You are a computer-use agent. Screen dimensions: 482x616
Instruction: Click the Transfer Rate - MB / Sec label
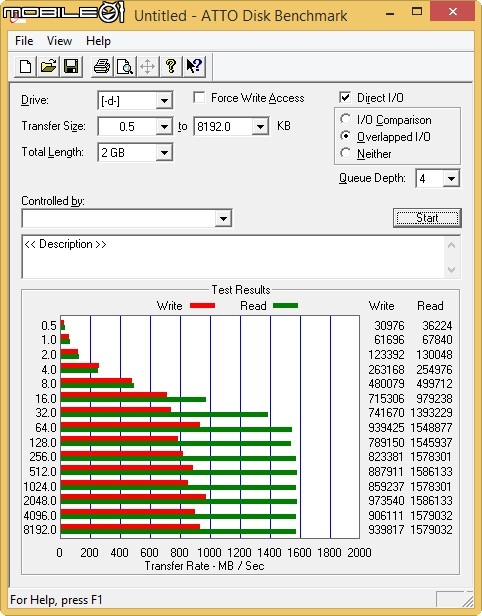tap(204, 566)
